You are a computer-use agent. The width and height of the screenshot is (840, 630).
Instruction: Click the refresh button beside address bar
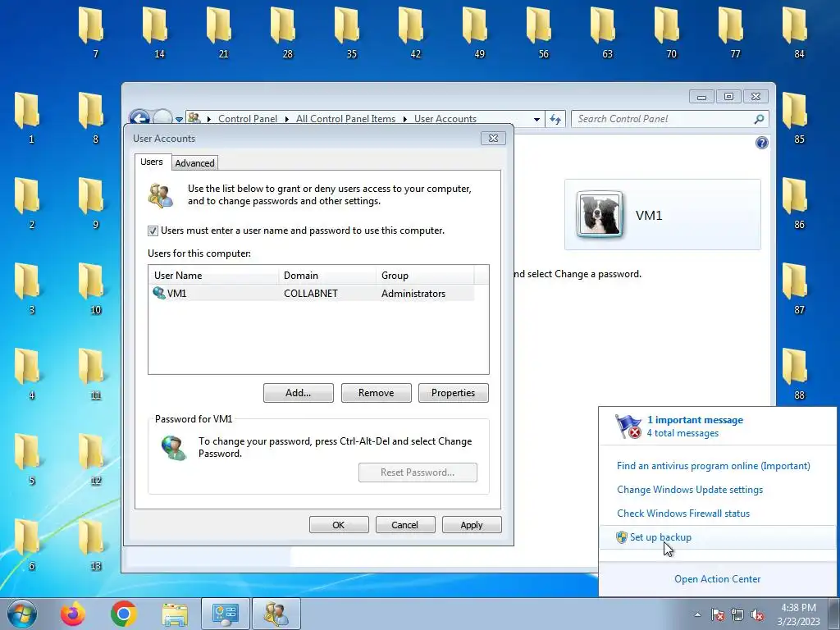(x=555, y=119)
